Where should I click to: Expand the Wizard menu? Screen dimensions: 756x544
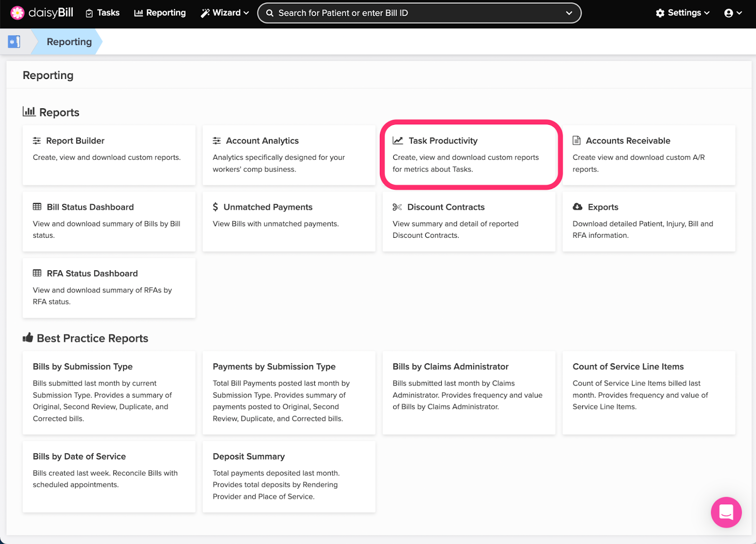pyautogui.click(x=225, y=13)
